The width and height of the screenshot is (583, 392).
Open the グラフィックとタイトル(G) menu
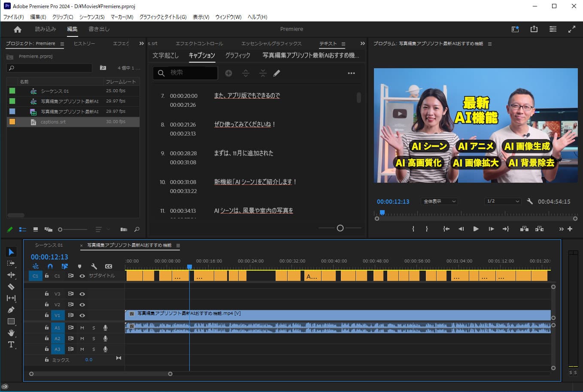(163, 17)
